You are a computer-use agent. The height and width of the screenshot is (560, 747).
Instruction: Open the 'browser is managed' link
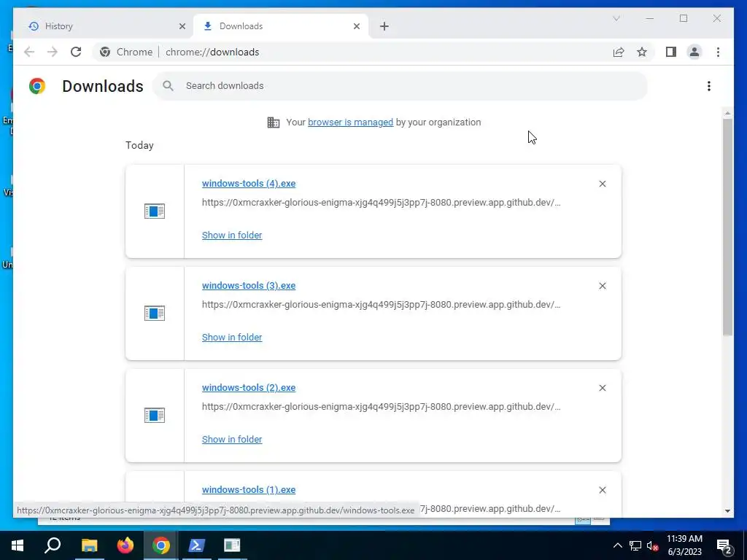[x=350, y=122]
